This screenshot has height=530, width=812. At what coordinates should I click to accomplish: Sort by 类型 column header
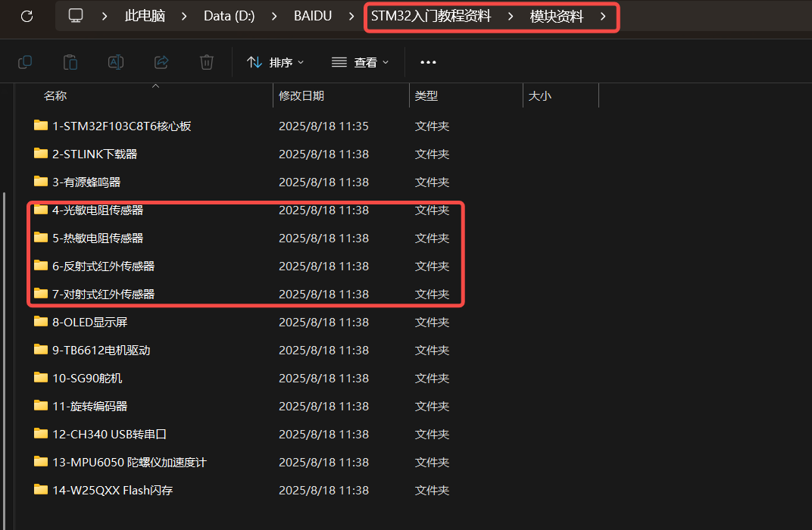[426, 95]
